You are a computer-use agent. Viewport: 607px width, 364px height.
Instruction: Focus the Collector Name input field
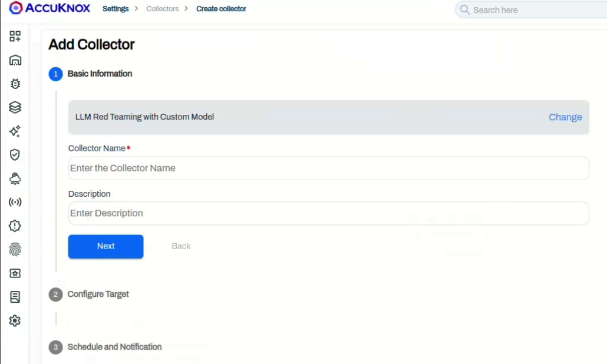tap(329, 168)
